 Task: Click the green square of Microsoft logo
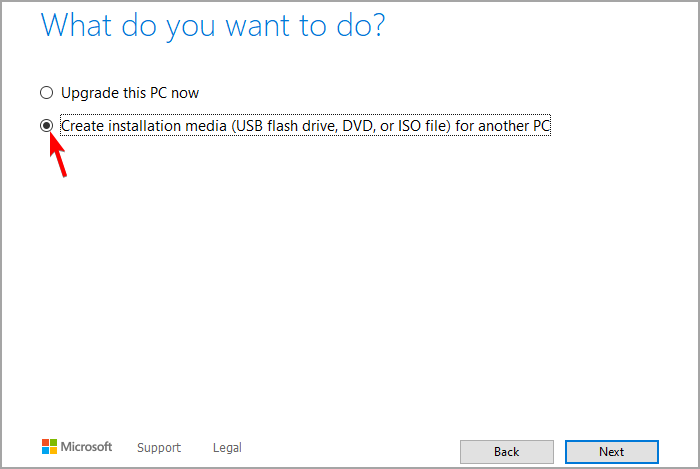tap(53, 443)
